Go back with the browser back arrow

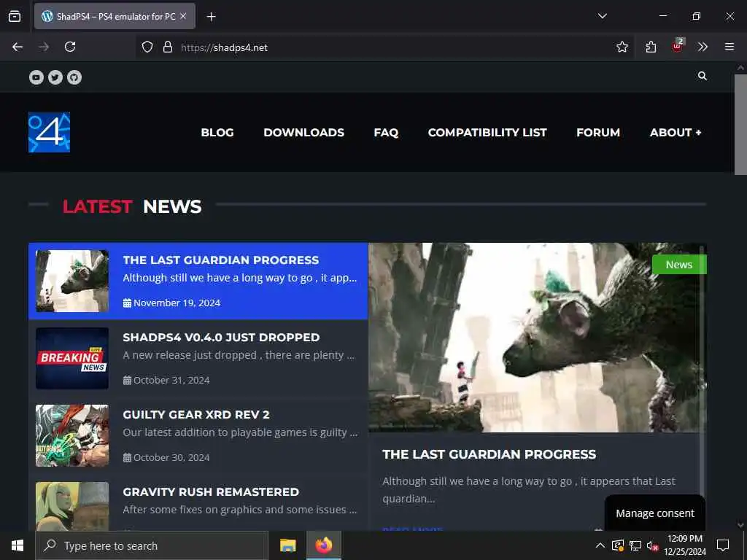[18, 47]
